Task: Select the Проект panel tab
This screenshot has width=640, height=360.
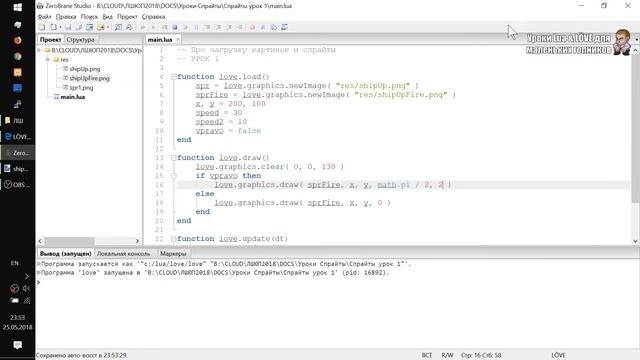Action: [x=50, y=40]
